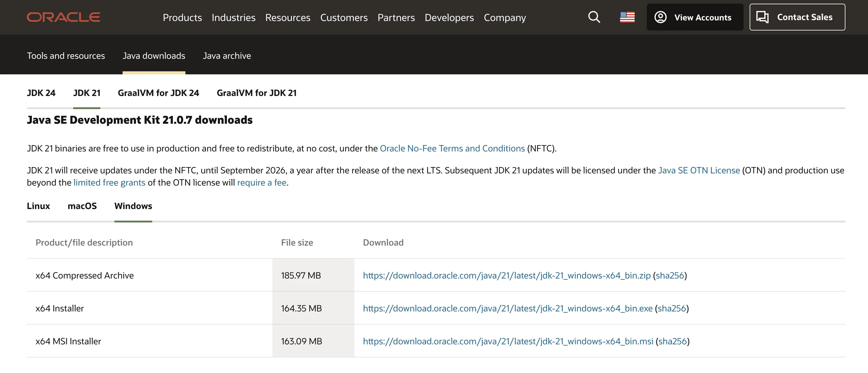Click the Product/file description column header
This screenshot has height=373, width=868.
pos(84,242)
